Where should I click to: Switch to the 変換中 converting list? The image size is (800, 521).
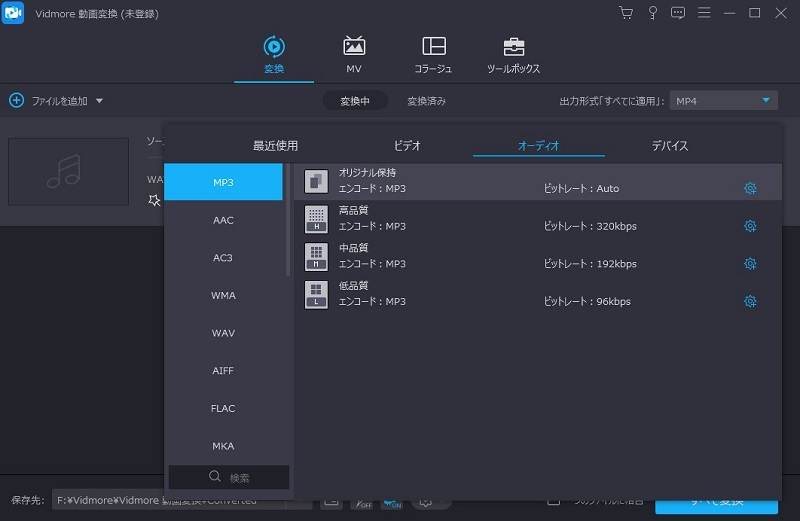[355, 101]
